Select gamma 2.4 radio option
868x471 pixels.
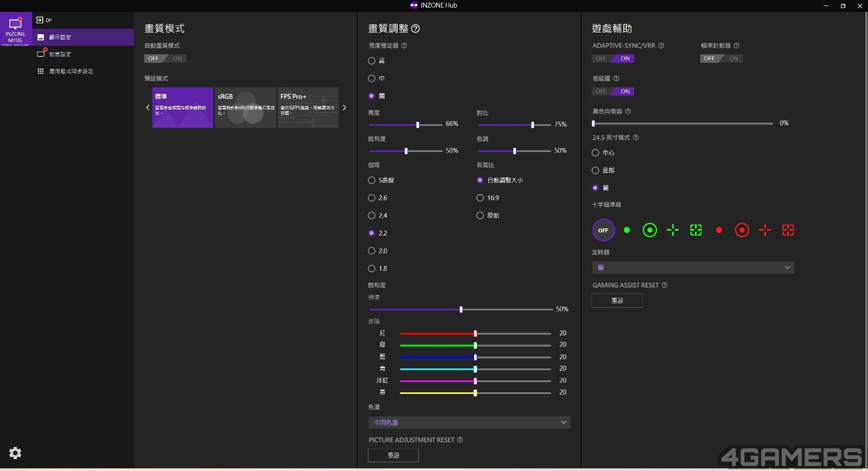(x=372, y=215)
